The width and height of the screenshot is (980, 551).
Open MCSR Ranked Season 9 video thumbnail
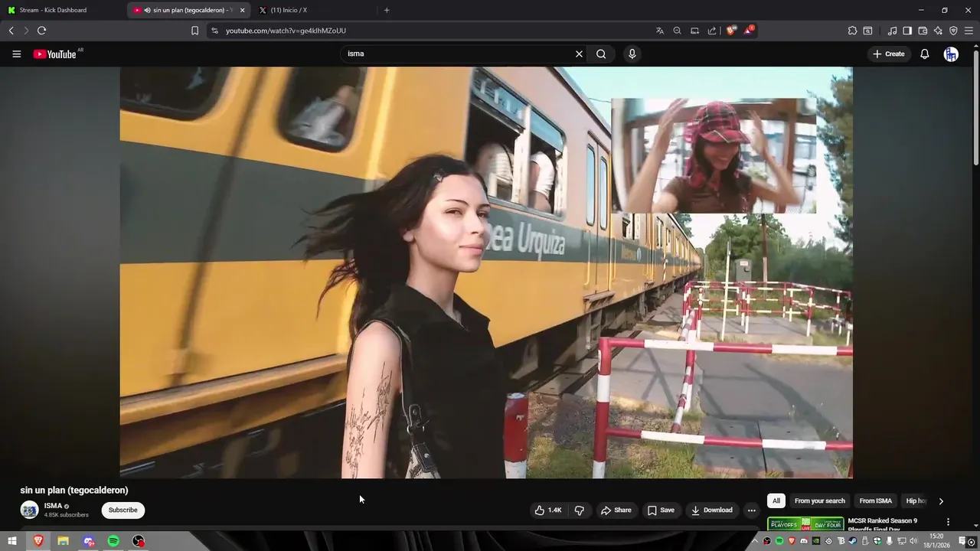805,524
